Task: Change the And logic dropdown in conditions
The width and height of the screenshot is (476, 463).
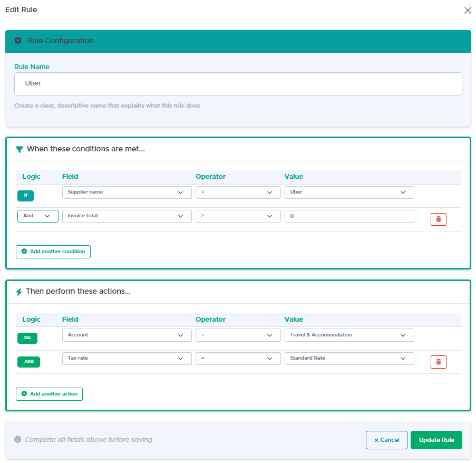Action: [37, 216]
